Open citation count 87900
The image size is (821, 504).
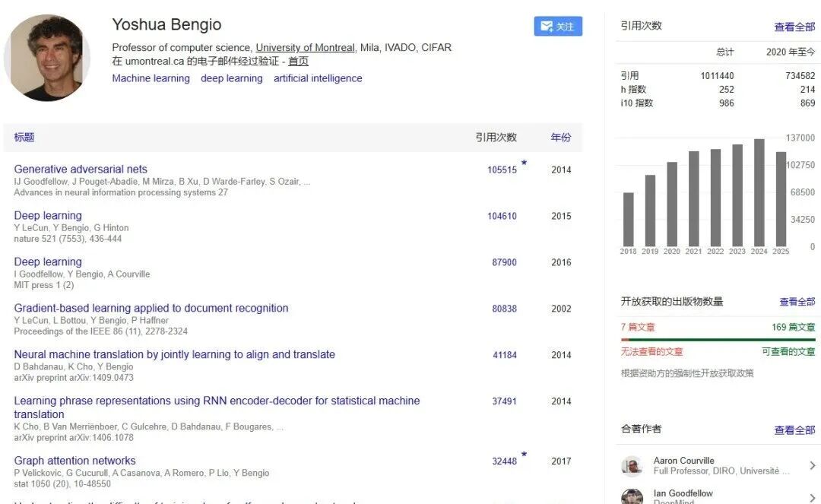[x=504, y=262]
